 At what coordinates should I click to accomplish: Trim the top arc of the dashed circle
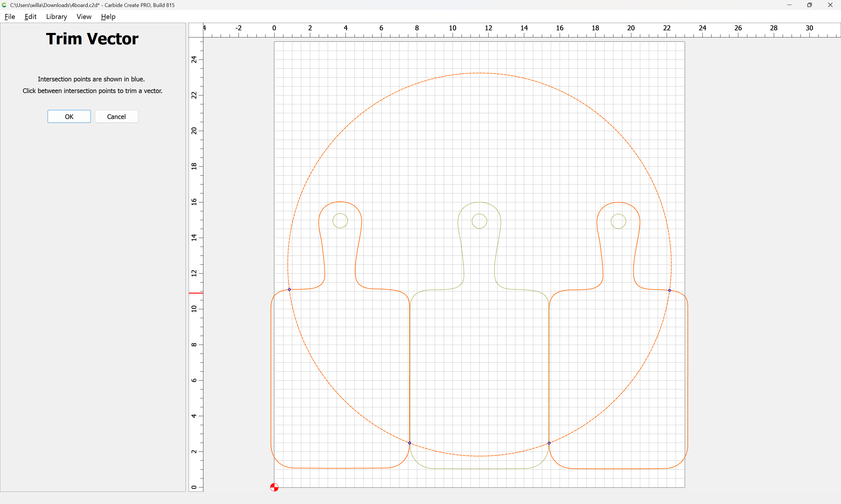479,73
